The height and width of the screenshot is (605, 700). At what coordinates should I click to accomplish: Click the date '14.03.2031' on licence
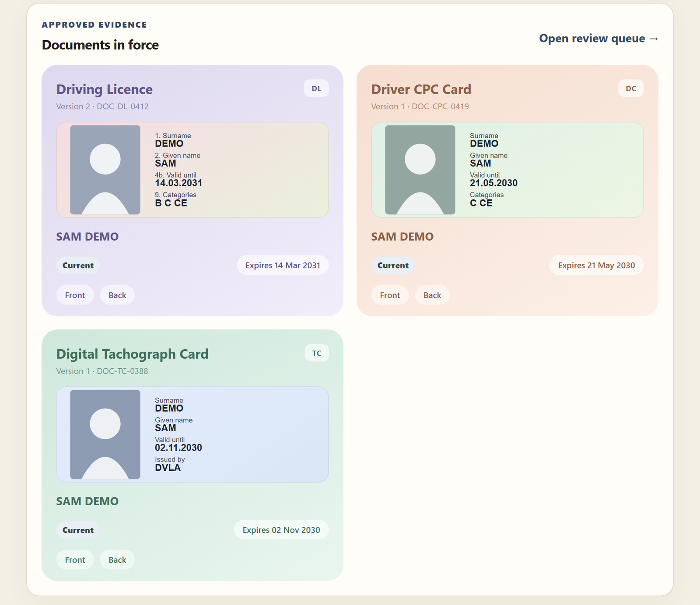coord(178,183)
